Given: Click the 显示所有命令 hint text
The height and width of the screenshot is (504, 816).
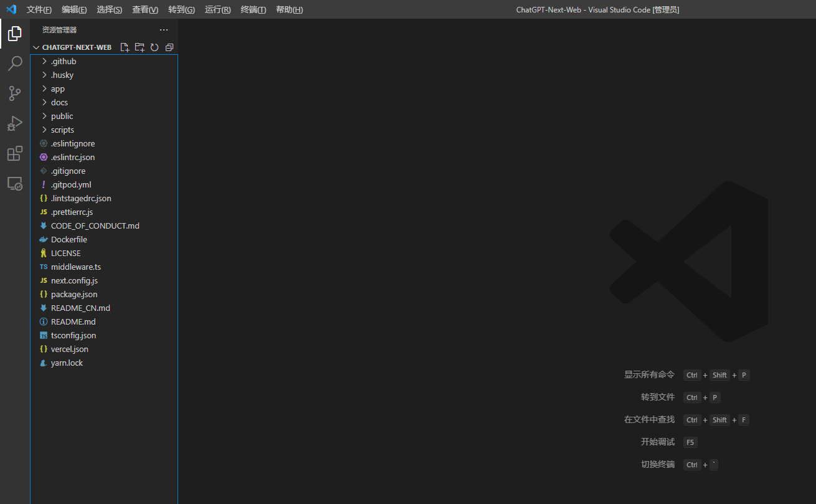Looking at the screenshot, I should (x=649, y=374).
